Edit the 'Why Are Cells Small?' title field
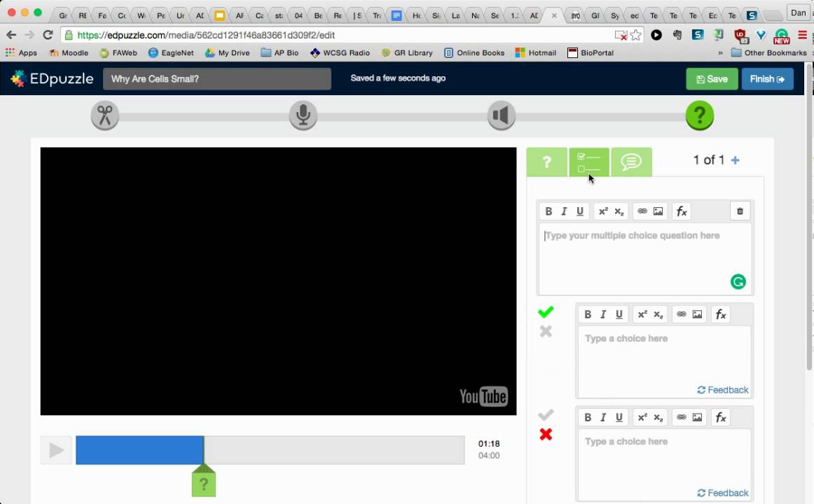The width and height of the screenshot is (814, 504). (x=217, y=79)
